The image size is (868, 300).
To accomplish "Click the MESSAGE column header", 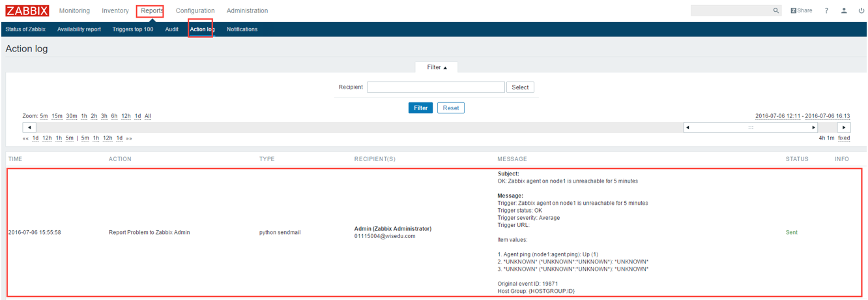I will [x=512, y=159].
